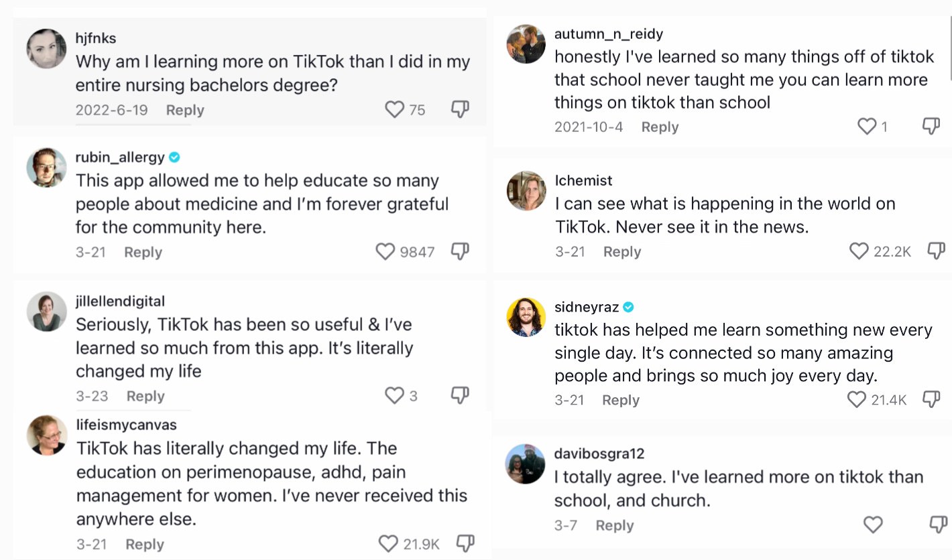Screen dimensions: 952x560
Task: Click lchemist's profile avatar
Action: 526,191
